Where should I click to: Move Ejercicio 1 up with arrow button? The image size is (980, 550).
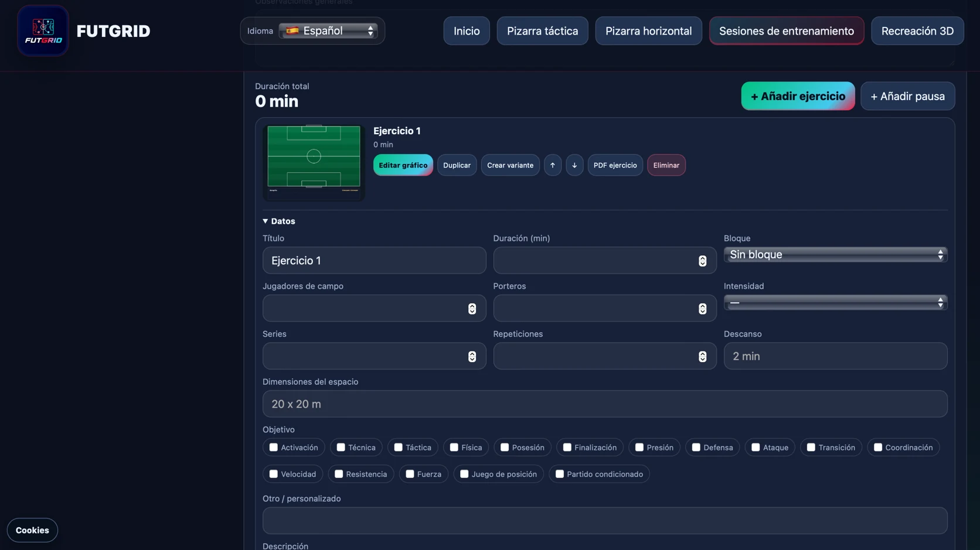click(552, 165)
